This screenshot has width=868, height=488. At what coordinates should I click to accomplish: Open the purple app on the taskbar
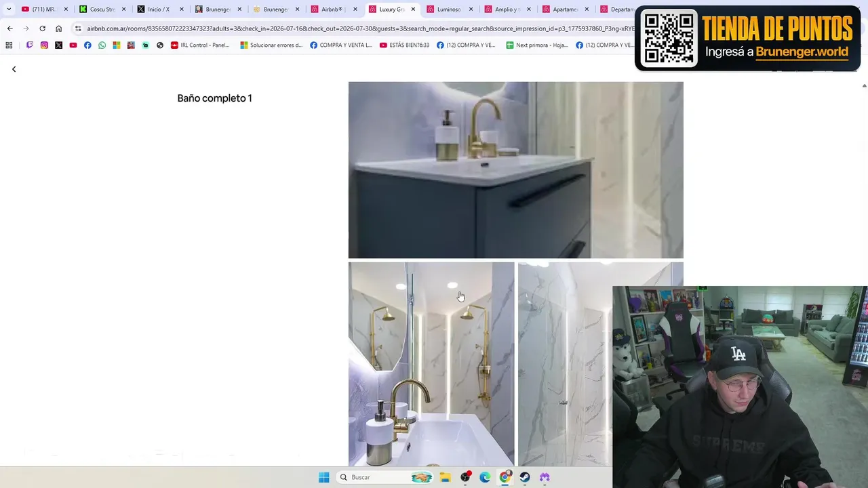pos(545,477)
